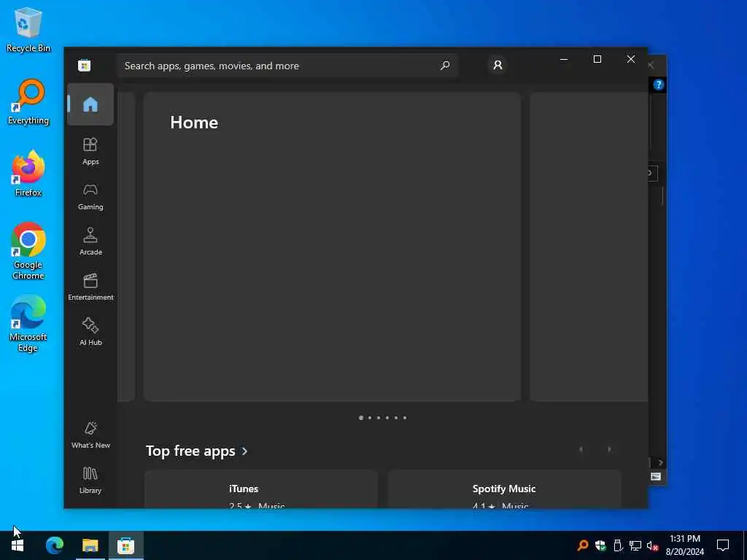Click the search magnifier icon

(x=445, y=65)
